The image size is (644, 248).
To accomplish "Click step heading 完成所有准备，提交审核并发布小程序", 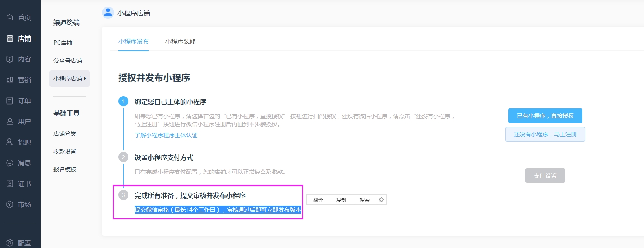I will click(190, 195).
